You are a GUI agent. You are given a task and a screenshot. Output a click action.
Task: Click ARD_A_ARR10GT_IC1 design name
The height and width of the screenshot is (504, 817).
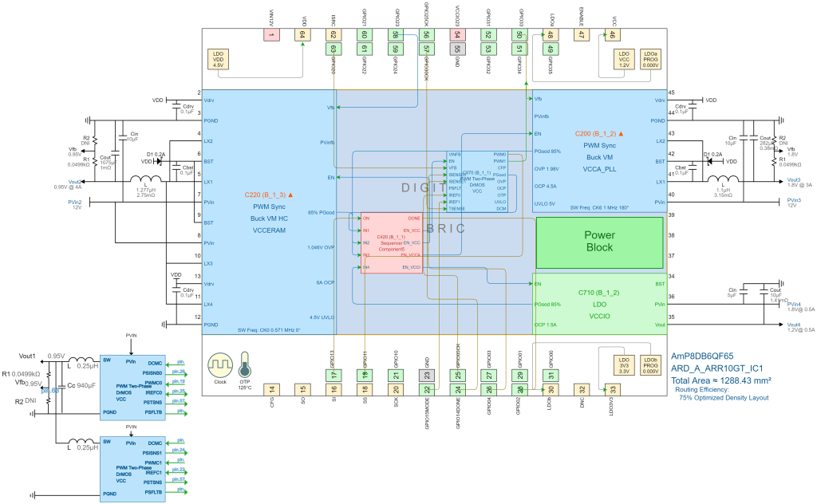pyautogui.click(x=717, y=368)
